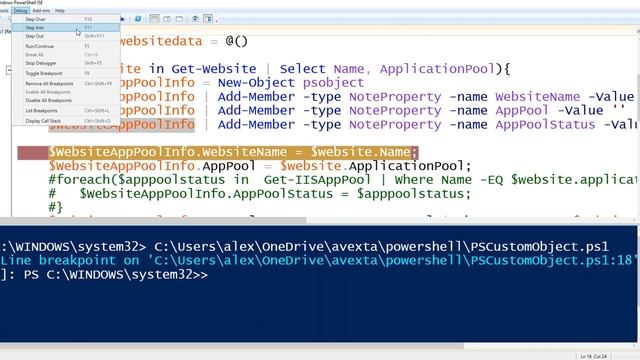640x360 pixels.
Task: Open the Debug menu in menu bar
Action: 20,11
